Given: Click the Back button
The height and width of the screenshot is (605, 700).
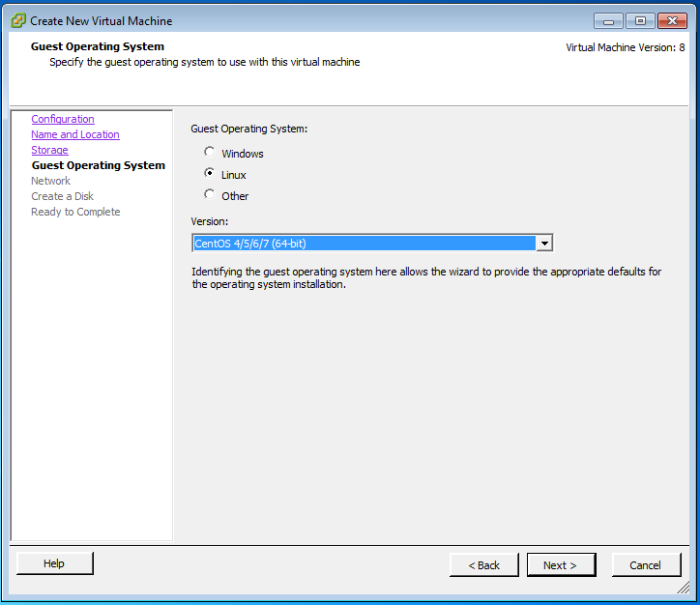Looking at the screenshot, I should pyautogui.click(x=483, y=565).
